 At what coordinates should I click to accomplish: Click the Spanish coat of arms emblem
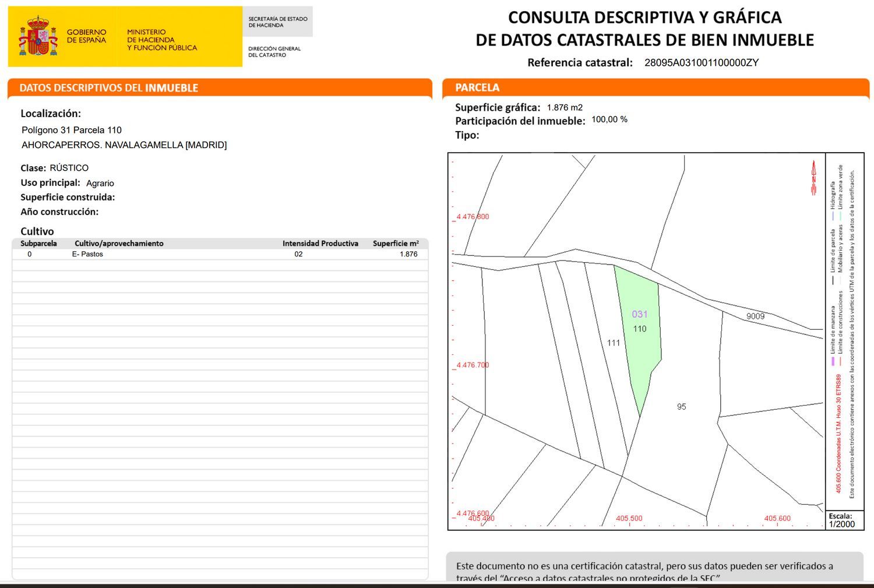[x=38, y=36]
